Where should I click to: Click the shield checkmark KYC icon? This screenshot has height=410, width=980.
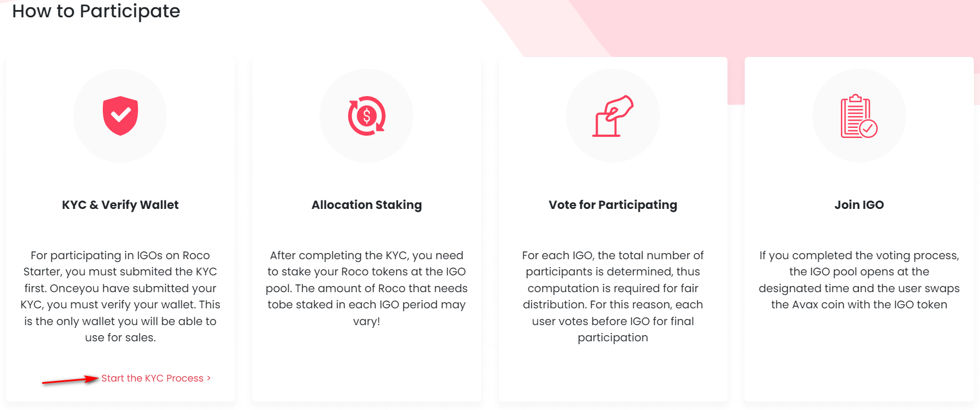(120, 116)
